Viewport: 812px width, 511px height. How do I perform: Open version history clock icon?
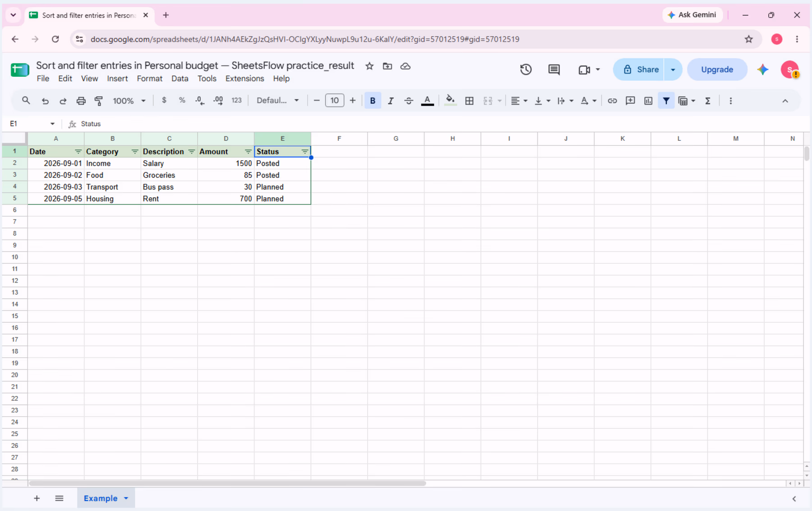pos(526,70)
